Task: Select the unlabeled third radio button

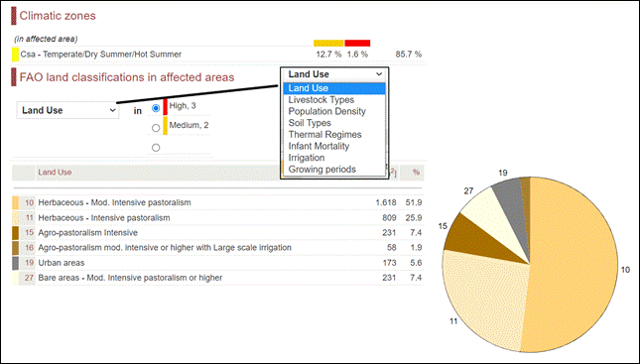Action: (x=156, y=148)
